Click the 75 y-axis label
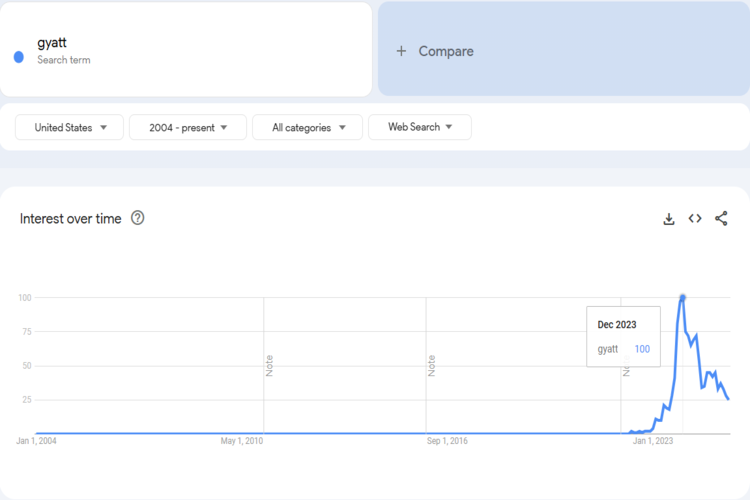This screenshot has width=750, height=500. pos(27,332)
